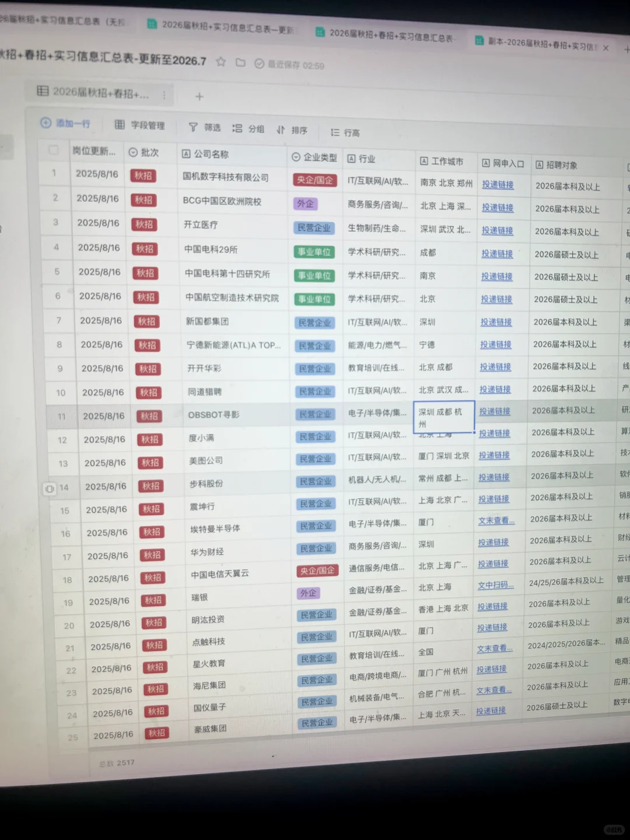Open the 筛选 filter tool
This screenshot has width=630, height=840.
pos(205,127)
